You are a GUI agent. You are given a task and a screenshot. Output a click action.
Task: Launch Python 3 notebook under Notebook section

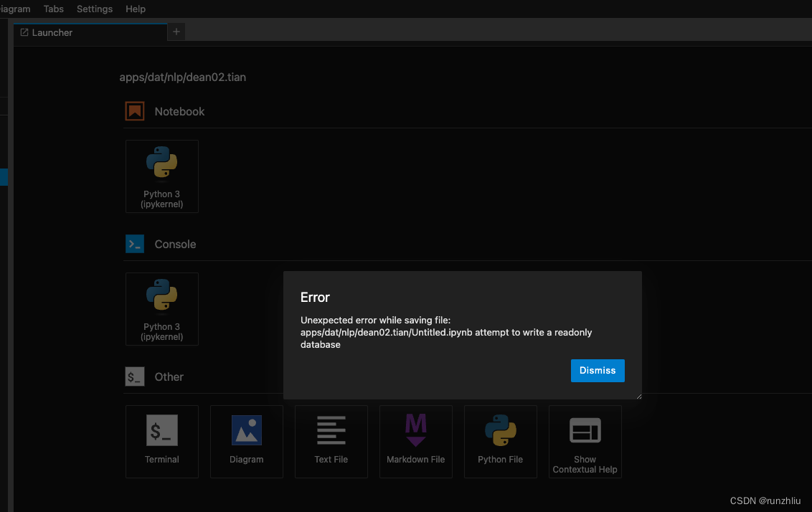click(x=161, y=176)
